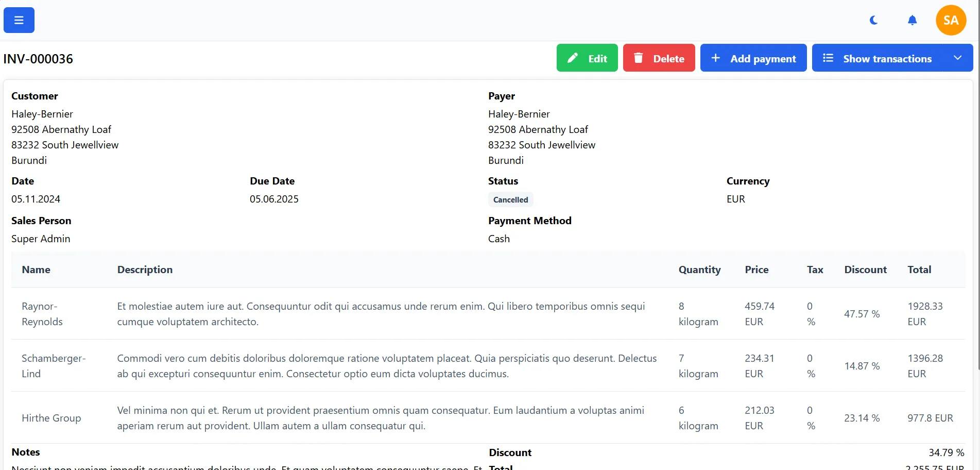
Task: Click the SA user avatar
Action: pos(950,20)
